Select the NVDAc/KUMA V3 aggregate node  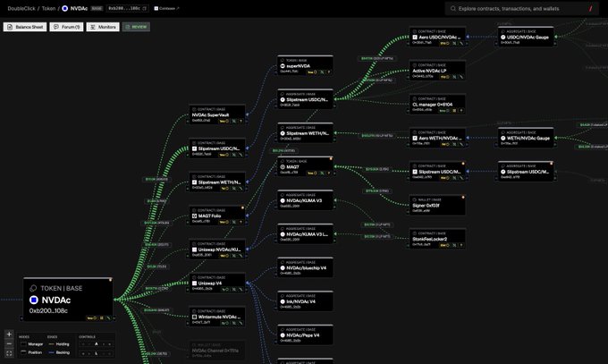[x=305, y=200]
